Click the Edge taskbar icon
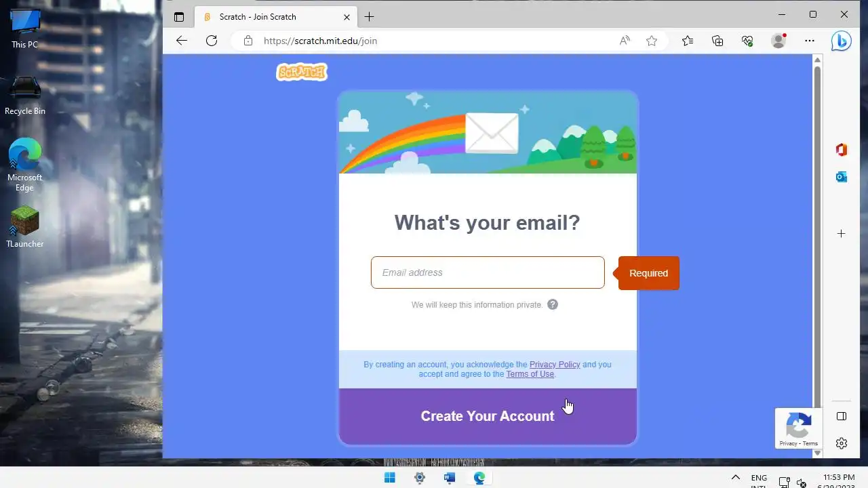This screenshot has height=488, width=868. point(479,478)
